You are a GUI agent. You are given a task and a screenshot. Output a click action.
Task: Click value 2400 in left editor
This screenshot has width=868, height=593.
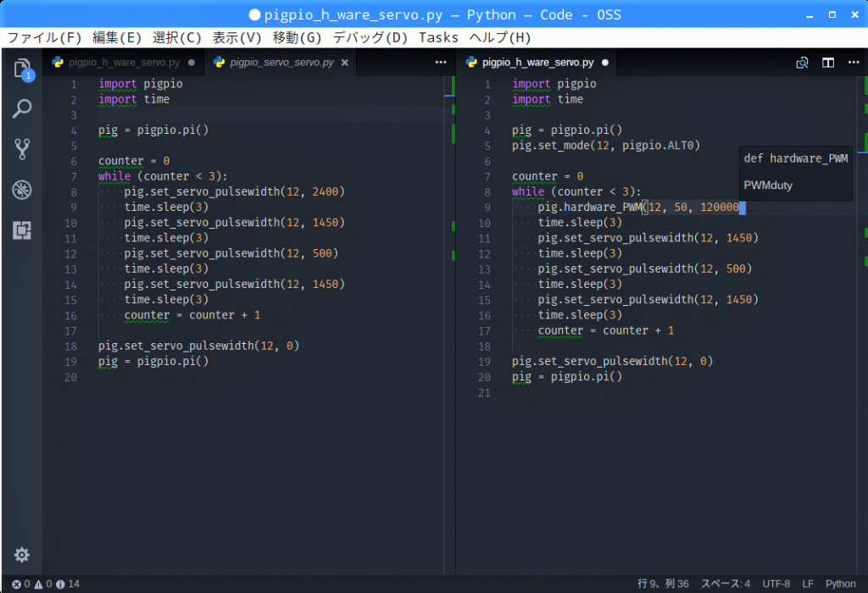(x=325, y=191)
